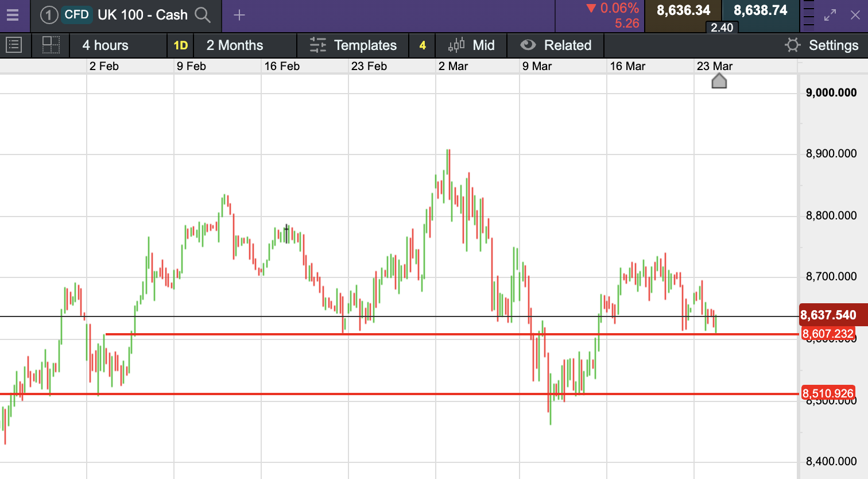Click the product search magnifier icon
The width and height of the screenshot is (868, 479).
203,15
